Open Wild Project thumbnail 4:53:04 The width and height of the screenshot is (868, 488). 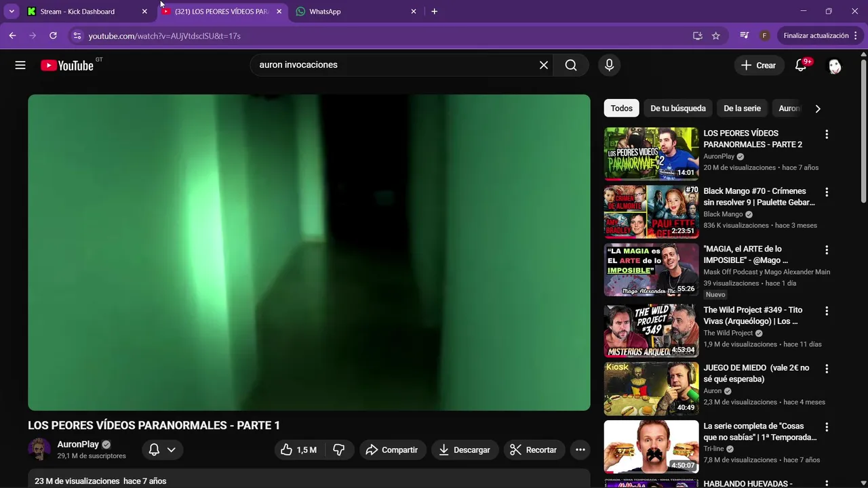(x=651, y=331)
